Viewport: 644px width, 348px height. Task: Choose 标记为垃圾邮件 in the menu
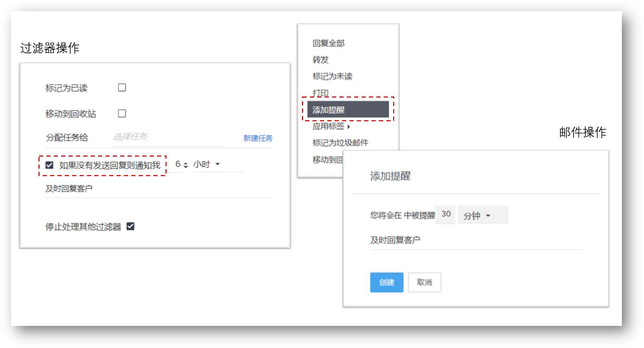[x=340, y=142]
